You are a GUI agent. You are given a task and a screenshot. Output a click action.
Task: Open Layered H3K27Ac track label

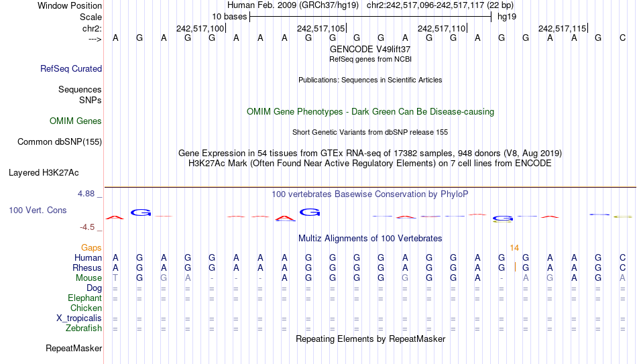pyautogui.click(x=44, y=173)
